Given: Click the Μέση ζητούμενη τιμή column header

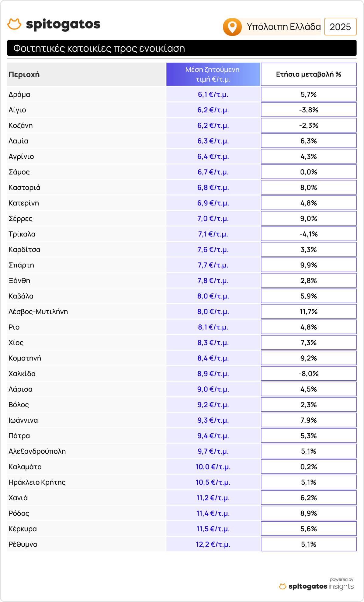Looking at the screenshot, I should click(x=213, y=74).
